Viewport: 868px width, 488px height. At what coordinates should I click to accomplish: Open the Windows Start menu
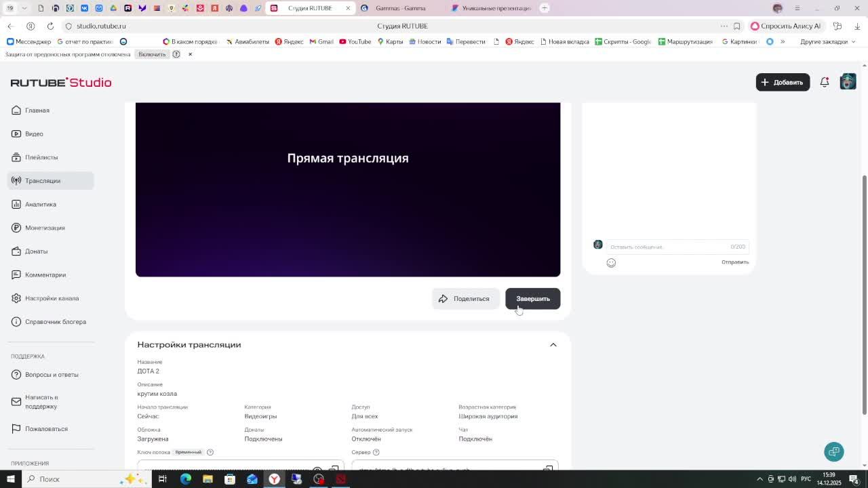click(x=10, y=479)
